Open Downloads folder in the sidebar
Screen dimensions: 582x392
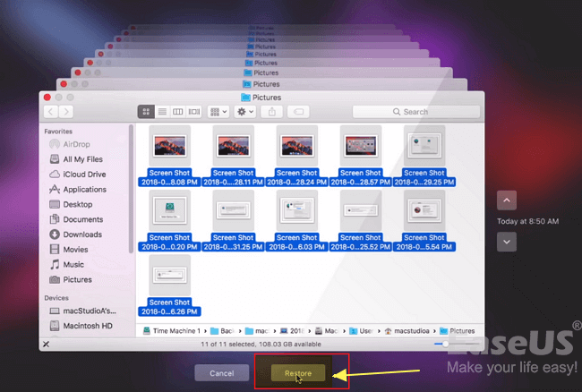point(81,234)
